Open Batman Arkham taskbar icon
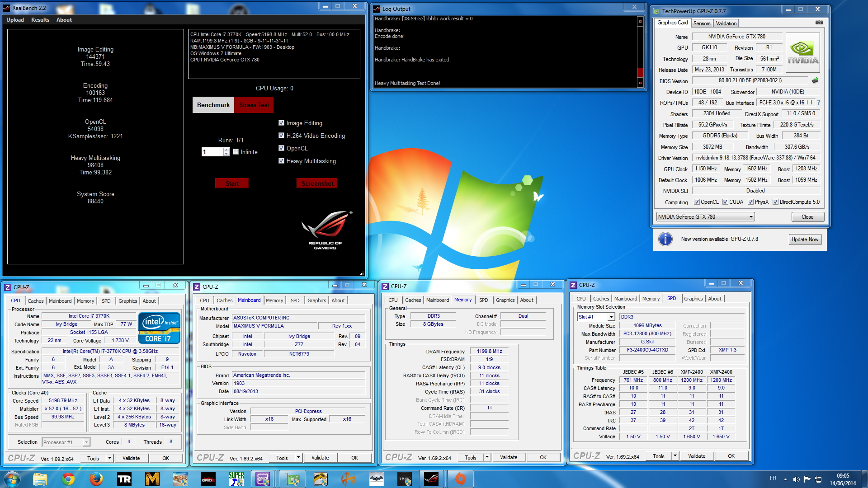The width and height of the screenshot is (868, 488). click(x=377, y=479)
